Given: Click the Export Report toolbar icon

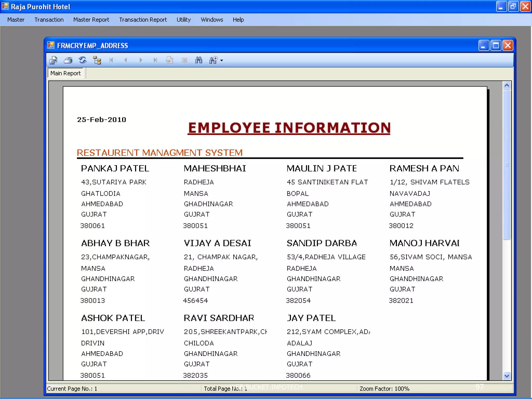Looking at the screenshot, I should point(54,60).
